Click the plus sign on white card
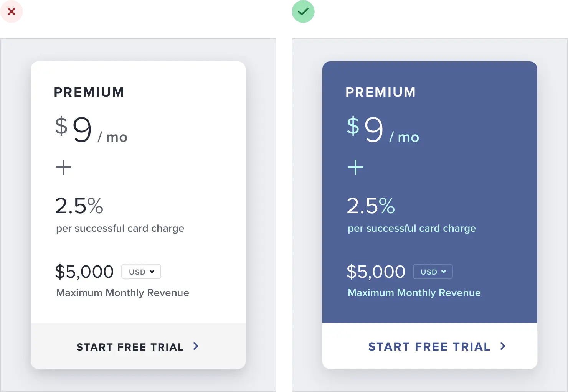Image resolution: width=568 pixels, height=392 pixels. (x=64, y=167)
